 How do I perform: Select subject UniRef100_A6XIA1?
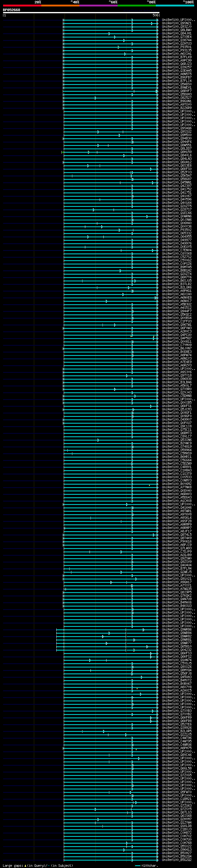coord(177,54)
